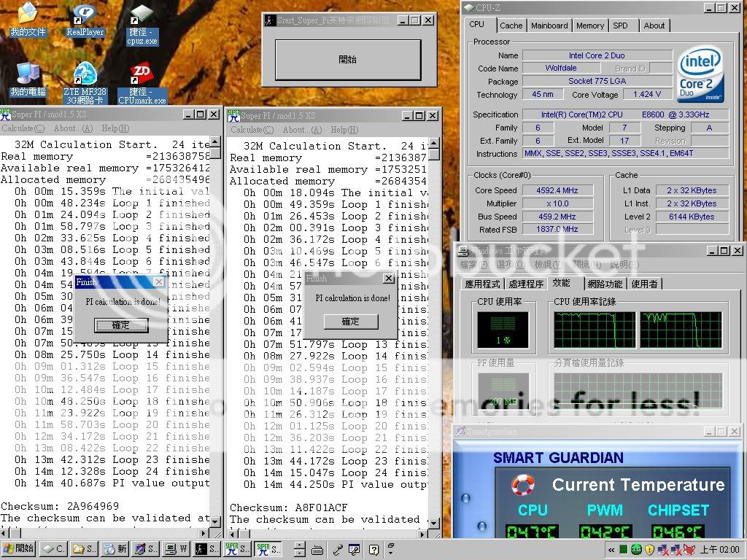Click the help question mark icon in taskbar

(373, 549)
